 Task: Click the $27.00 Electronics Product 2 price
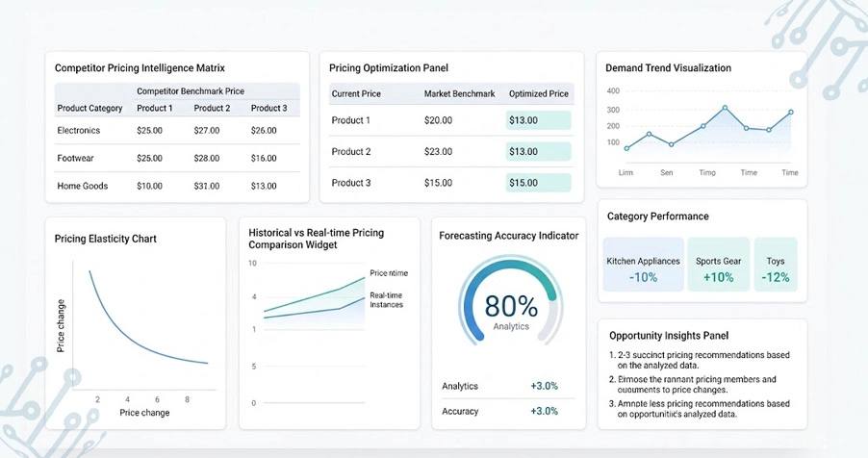[x=207, y=131]
